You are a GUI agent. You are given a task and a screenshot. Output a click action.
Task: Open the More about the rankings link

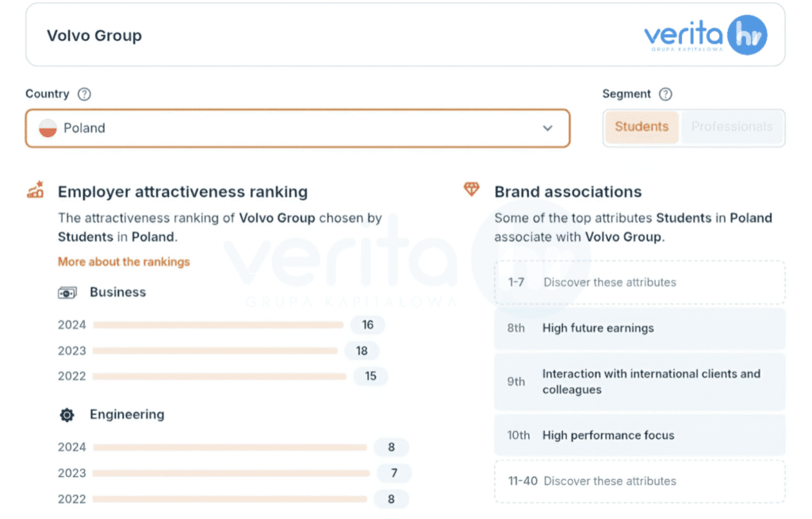click(x=124, y=262)
